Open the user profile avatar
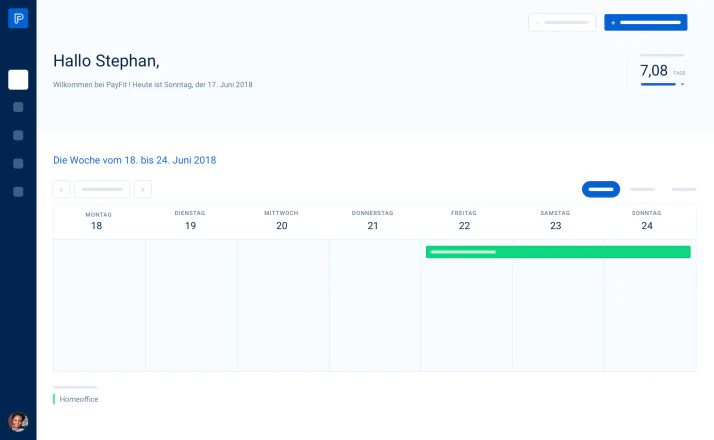This screenshot has width=714, height=440. pyautogui.click(x=18, y=422)
